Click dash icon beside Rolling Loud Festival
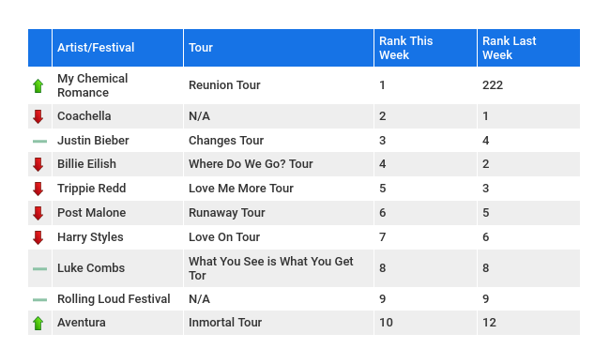The image size is (610, 364). coord(39,300)
